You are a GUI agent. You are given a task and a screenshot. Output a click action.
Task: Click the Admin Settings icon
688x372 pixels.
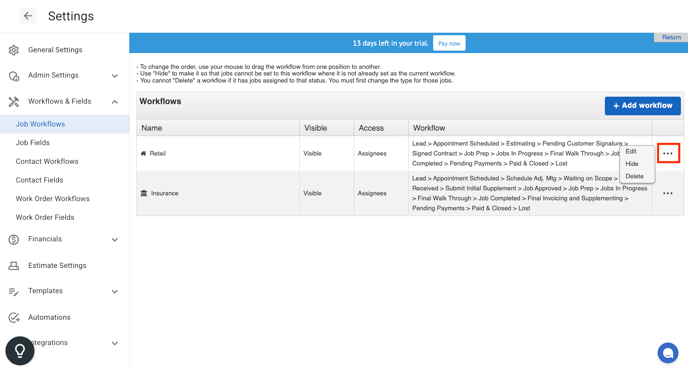[x=14, y=76]
